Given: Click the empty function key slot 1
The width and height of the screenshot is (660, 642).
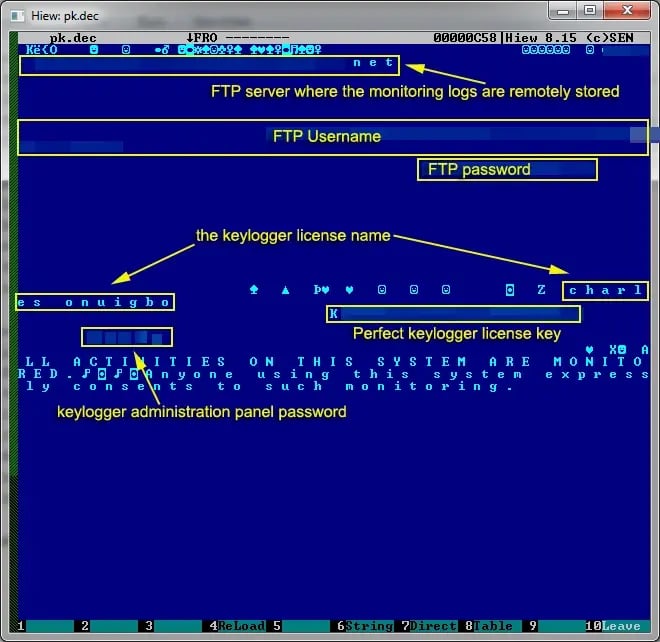Looking at the screenshot, I should 47,626.
